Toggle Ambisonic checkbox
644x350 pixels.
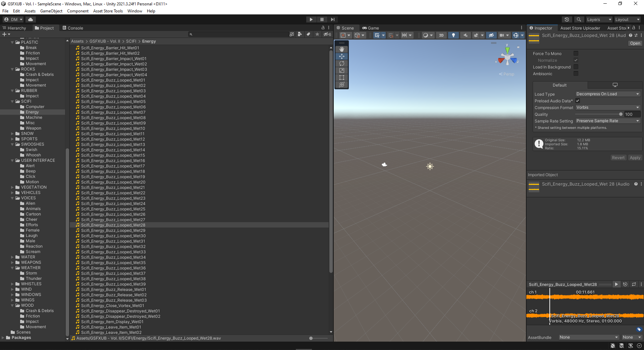click(576, 73)
